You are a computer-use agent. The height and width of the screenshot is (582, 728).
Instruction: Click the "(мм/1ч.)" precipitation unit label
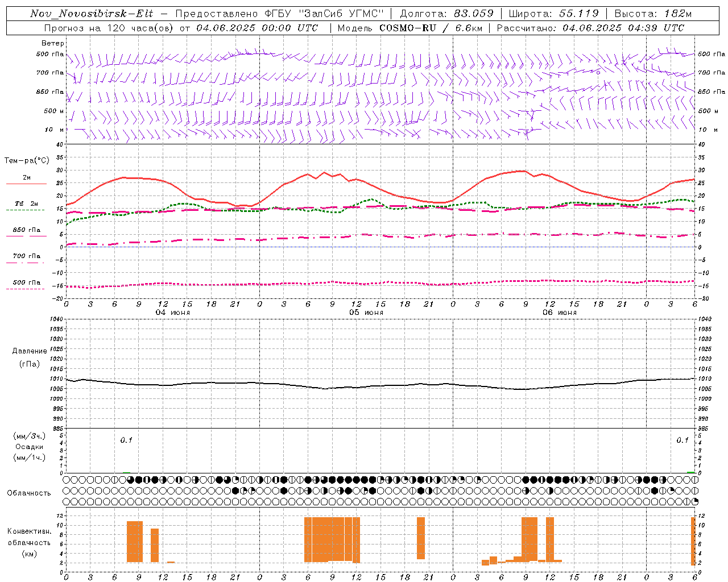pyautogui.click(x=30, y=458)
